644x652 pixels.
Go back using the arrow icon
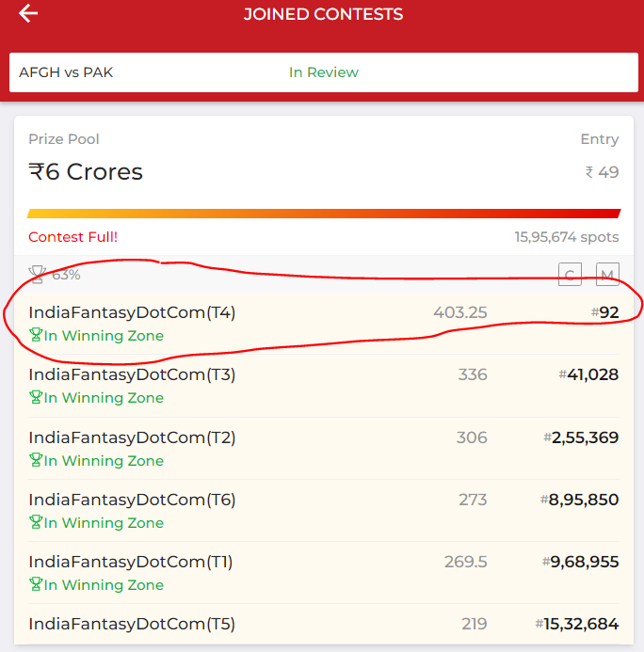pyautogui.click(x=28, y=13)
